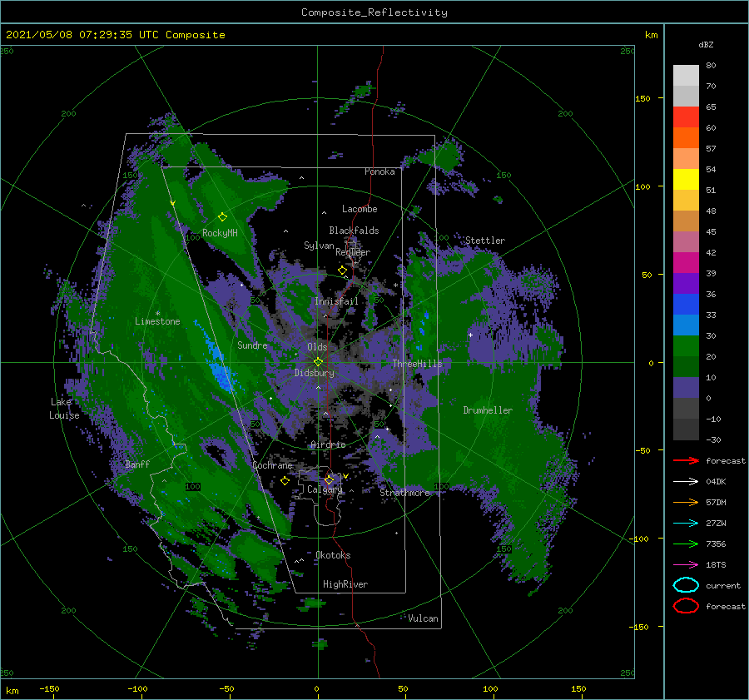The height and width of the screenshot is (700, 749).
Task: Click the Cochrane city label
Action: pos(272,465)
